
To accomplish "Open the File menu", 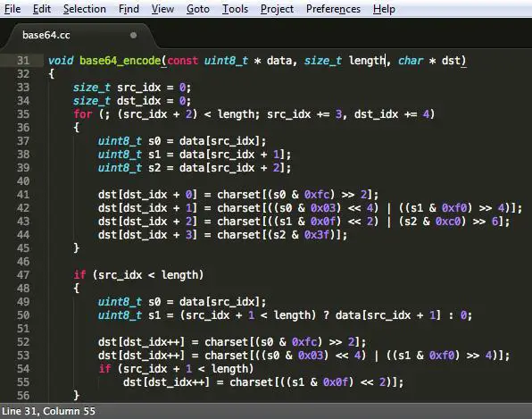I will coord(12,9).
